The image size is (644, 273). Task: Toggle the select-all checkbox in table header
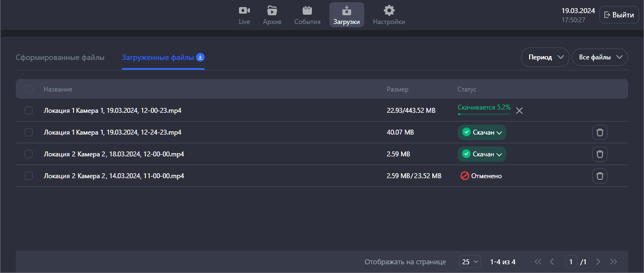pyautogui.click(x=29, y=89)
